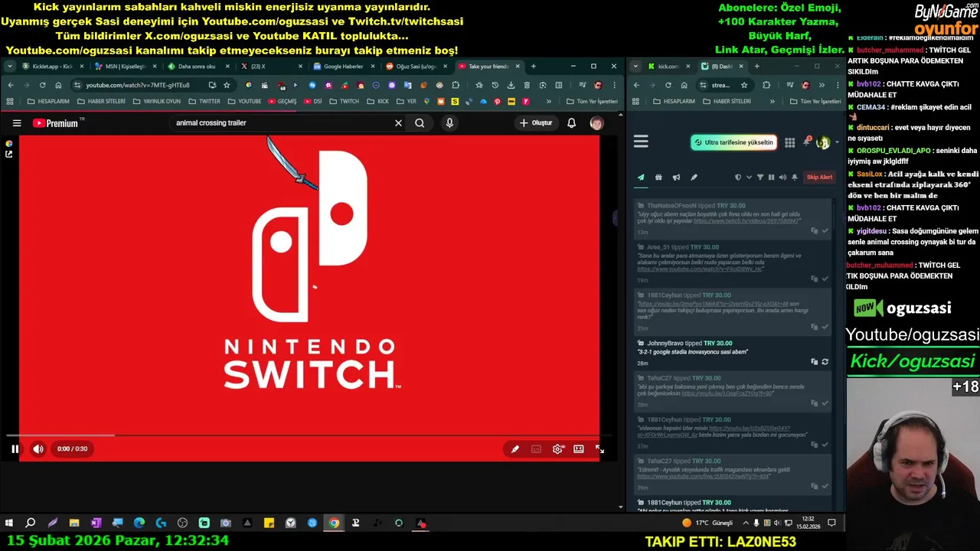Toggle fullscreen in YouTube player
This screenshot has height=551, width=980.
coord(599,449)
